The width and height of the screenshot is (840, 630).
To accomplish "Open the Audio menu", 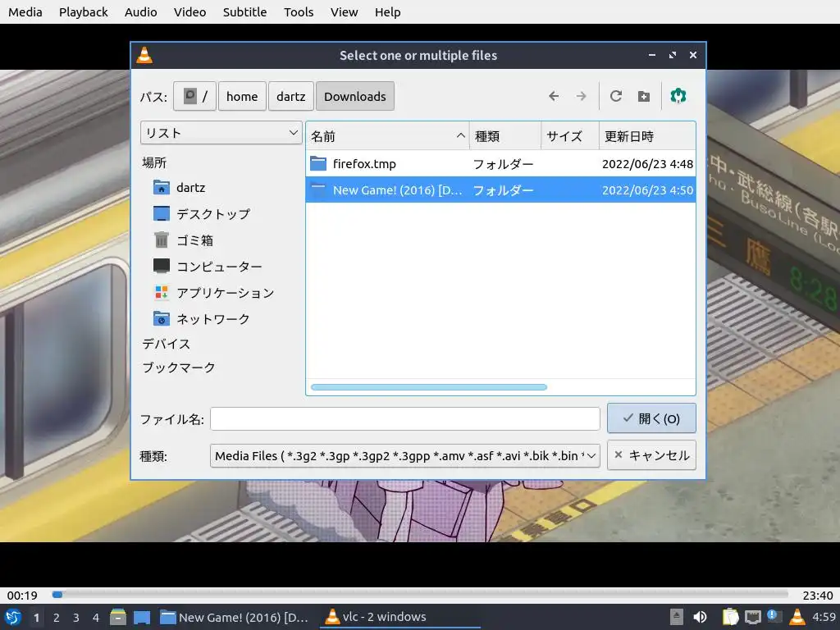I will tap(140, 11).
